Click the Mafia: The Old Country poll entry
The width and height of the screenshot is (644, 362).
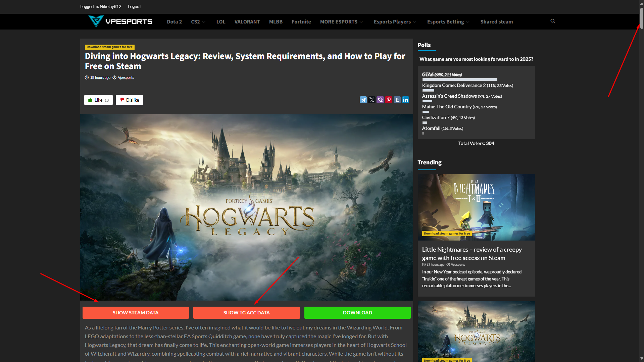pyautogui.click(x=459, y=107)
